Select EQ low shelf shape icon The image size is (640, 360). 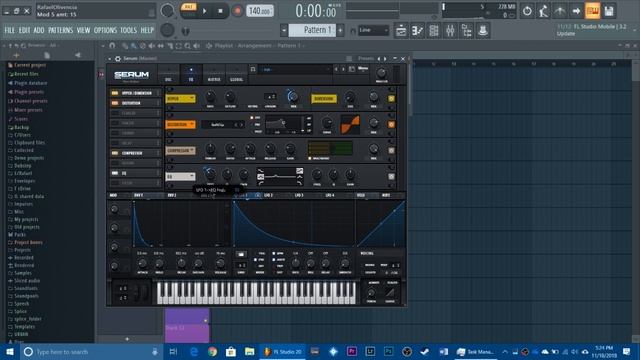(260, 171)
